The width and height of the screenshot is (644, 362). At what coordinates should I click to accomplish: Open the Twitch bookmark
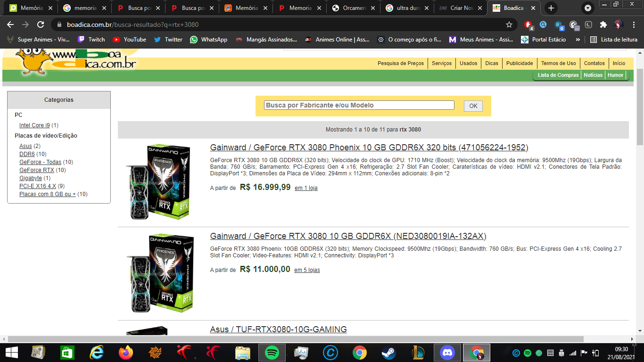click(x=91, y=40)
